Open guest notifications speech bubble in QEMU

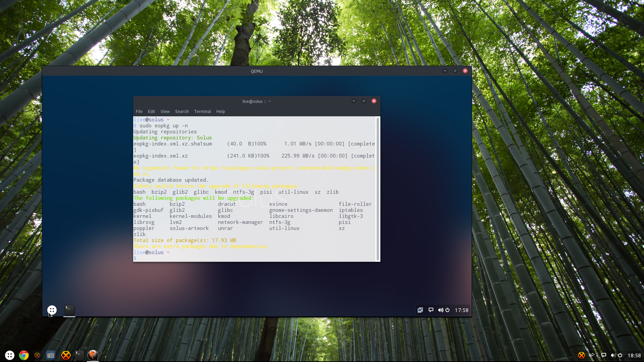tap(431, 310)
